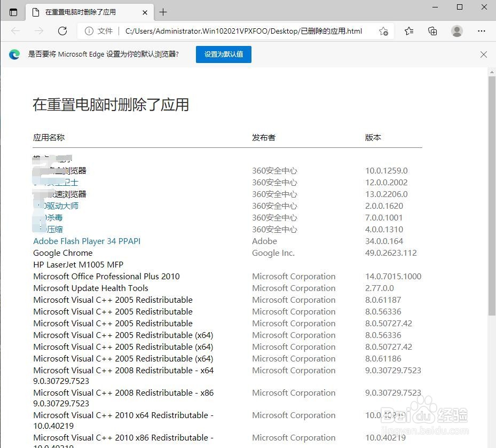View site information icon in address bar
This screenshot has height=448, width=496.
click(x=89, y=30)
